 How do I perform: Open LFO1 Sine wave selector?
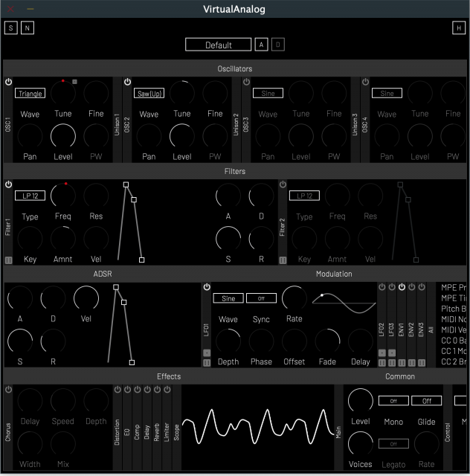[228, 298]
